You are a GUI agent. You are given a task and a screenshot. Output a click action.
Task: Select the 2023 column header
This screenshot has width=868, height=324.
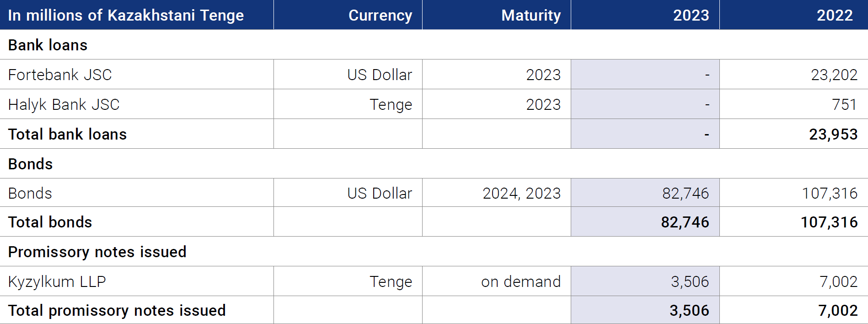(x=691, y=16)
